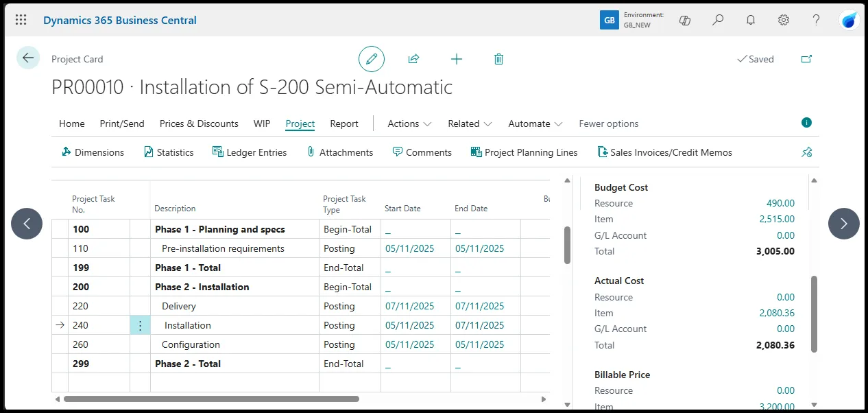Open Actual Cost Item value 2,080.36
Screen dimensions: 868x413
tap(777, 313)
